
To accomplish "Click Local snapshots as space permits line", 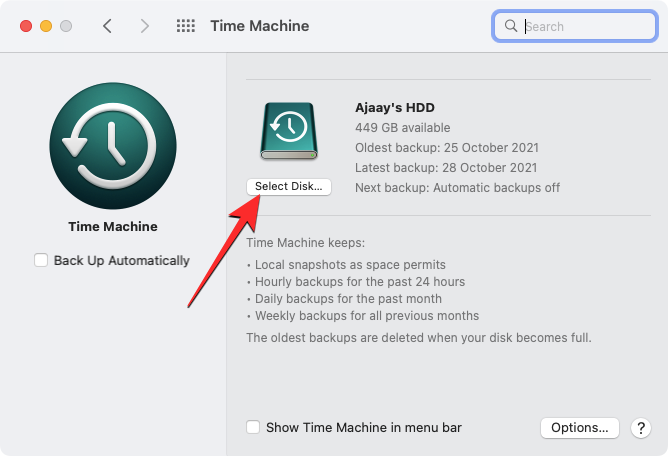I will [350, 265].
